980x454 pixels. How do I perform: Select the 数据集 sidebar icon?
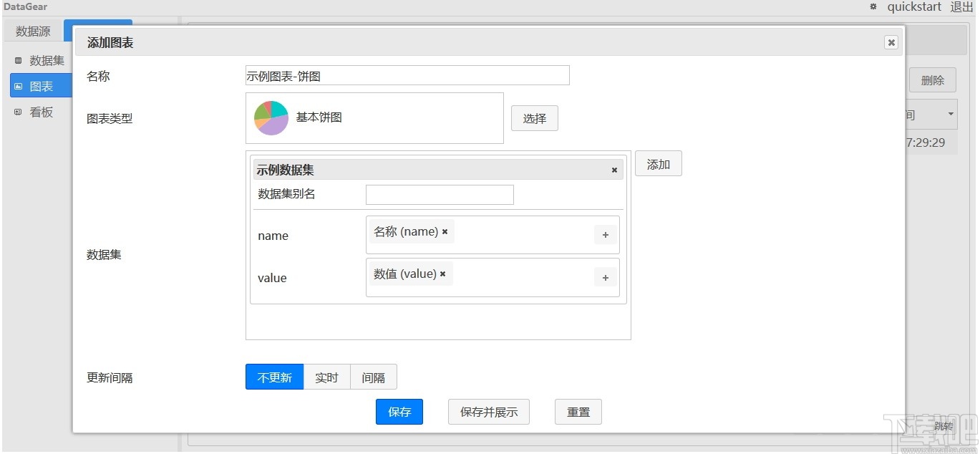tap(17, 60)
